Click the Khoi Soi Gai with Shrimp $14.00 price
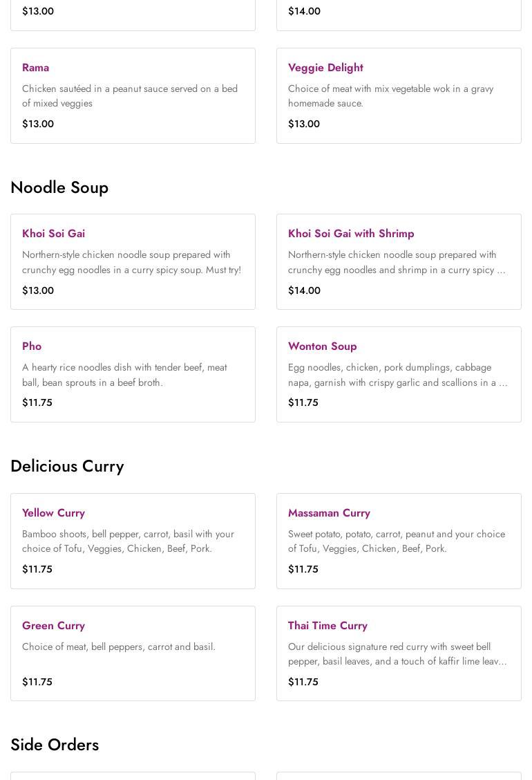This screenshot has height=780, width=532. 304,290
